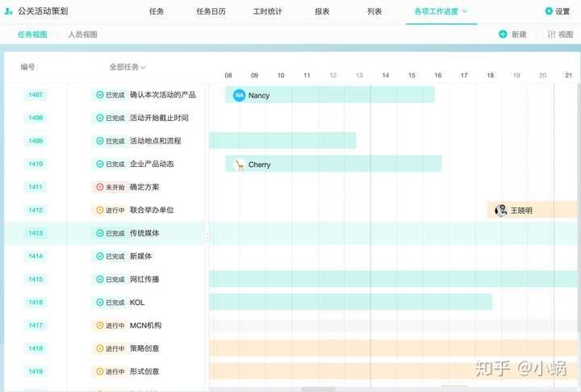The width and height of the screenshot is (581, 392).
Task: Click the in-progress icon for 形式创意
Action: (x=100, y=371)
